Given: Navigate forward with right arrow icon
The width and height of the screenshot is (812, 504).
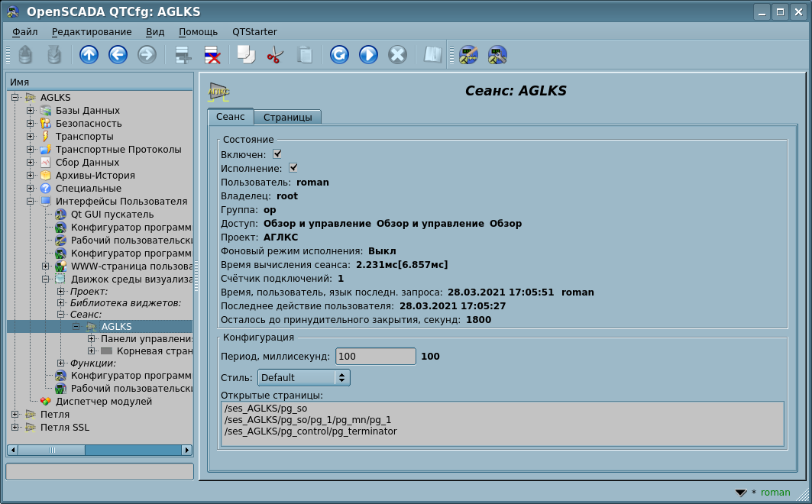Looking at the screenshot, I should click(147, 55).
